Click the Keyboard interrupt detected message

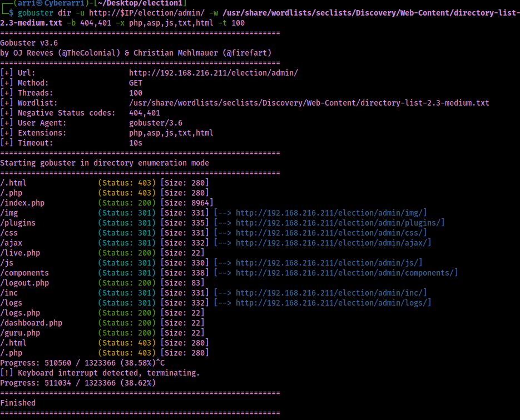click(x=105, y=373)
